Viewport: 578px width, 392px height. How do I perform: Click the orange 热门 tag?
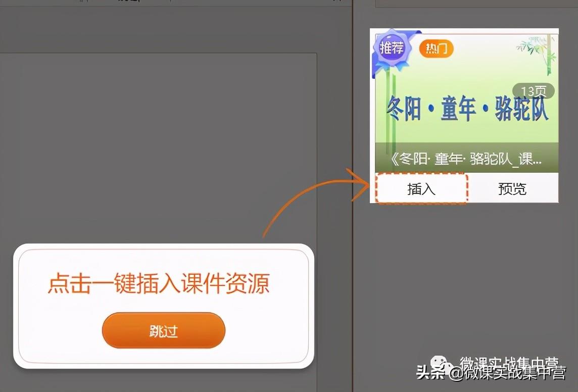pos(437,48)
